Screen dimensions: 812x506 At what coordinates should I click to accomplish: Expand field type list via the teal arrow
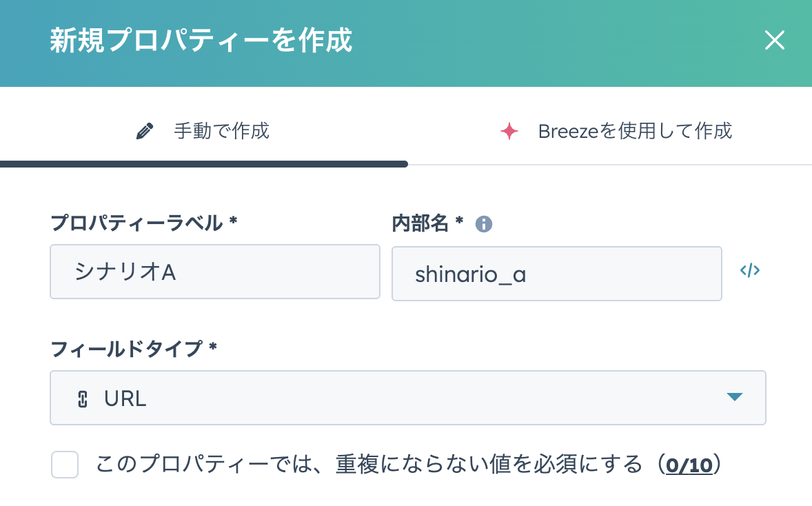tap(734, 397)
